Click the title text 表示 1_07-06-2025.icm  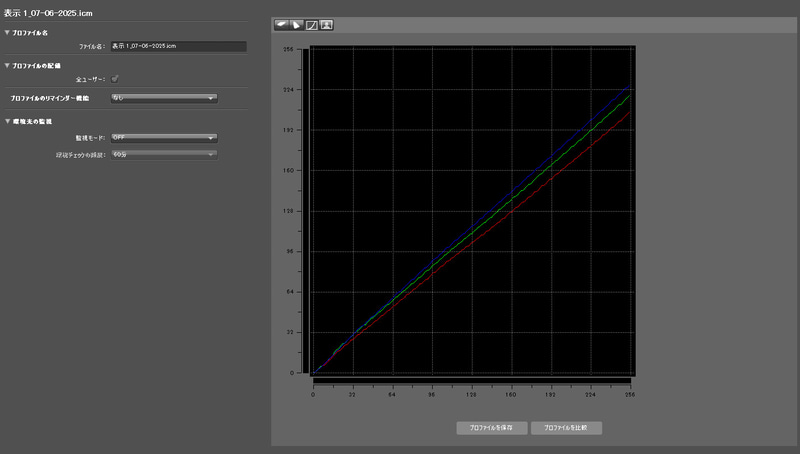point(48,13)
